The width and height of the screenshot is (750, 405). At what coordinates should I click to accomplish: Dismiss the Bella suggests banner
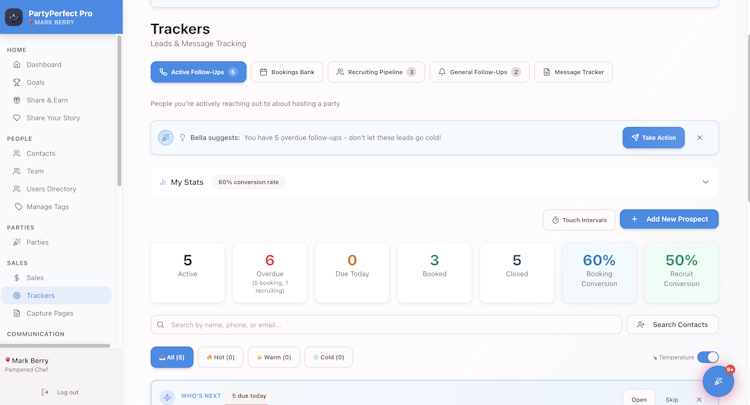pos(699,138)
